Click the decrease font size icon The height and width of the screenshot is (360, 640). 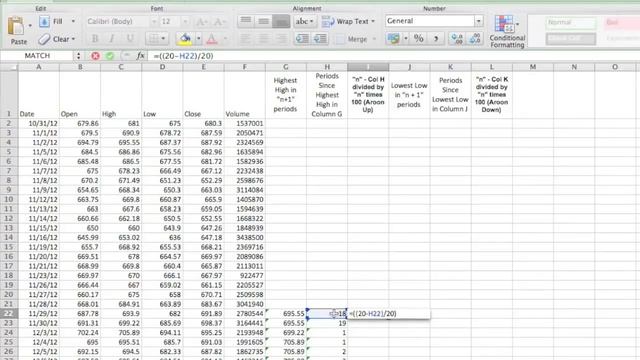point(220,22)
